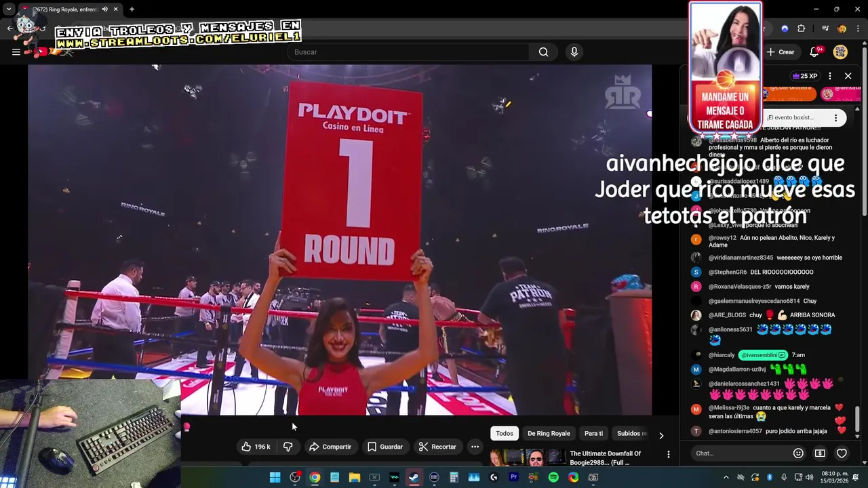Viewport: 868px width, 488px height.
Task: Open Premiere Pro from the taskbar
Action: pos(513,477)
